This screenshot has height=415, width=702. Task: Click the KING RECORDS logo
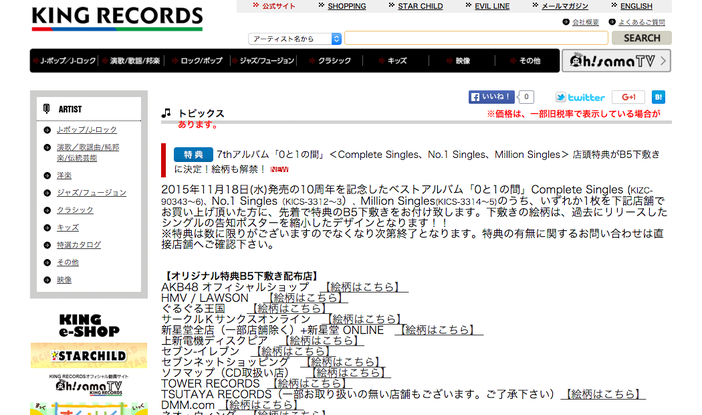(x=117, y=19)
